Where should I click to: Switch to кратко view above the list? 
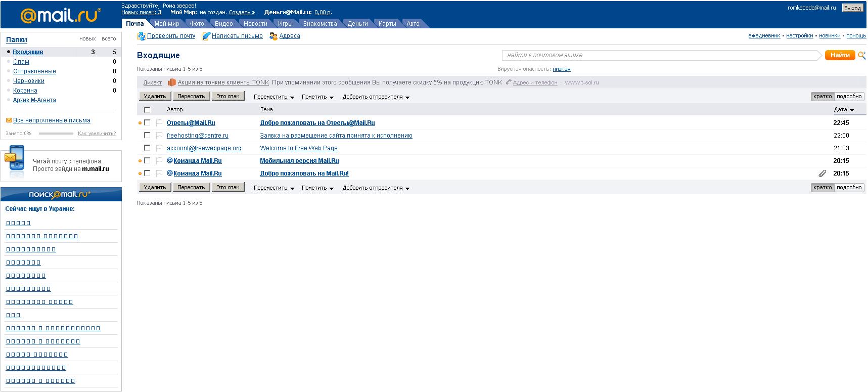(823, 97)
